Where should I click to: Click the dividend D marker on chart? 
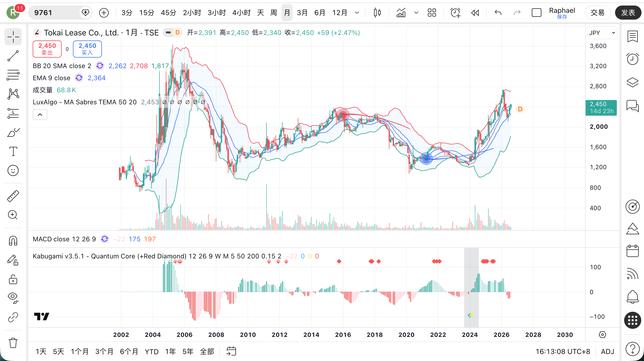point(520,109)
